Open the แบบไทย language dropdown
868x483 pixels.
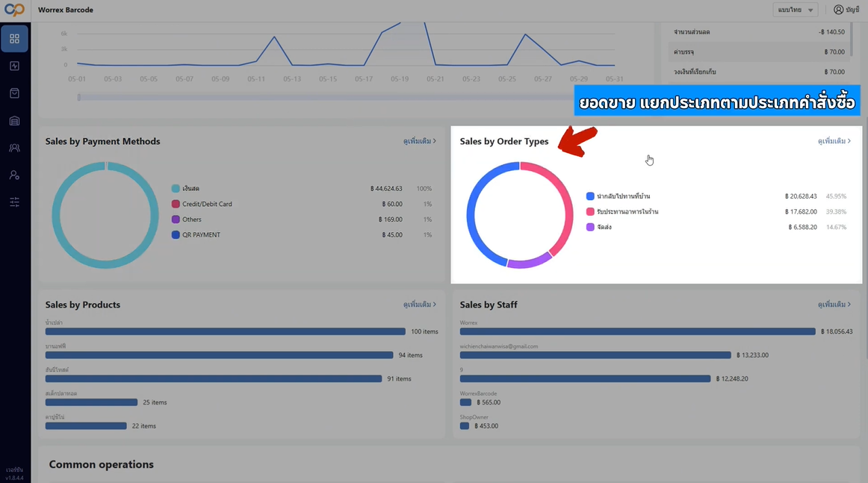click(796, 10)
